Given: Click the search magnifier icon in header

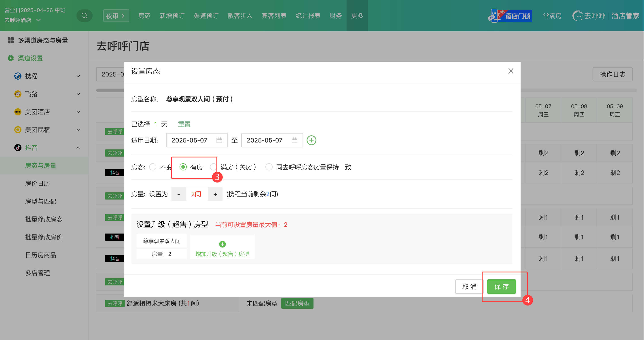Looking at the screenshot, I should 84,15.
